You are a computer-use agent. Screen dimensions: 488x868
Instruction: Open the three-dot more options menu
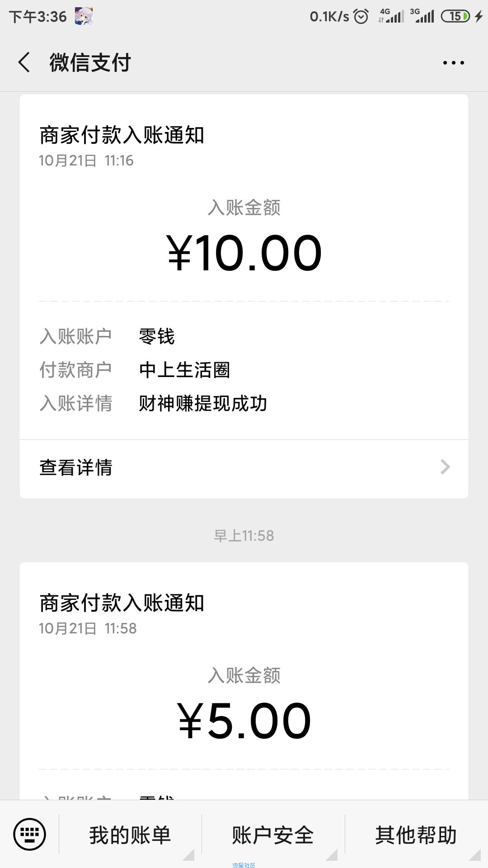453,63
